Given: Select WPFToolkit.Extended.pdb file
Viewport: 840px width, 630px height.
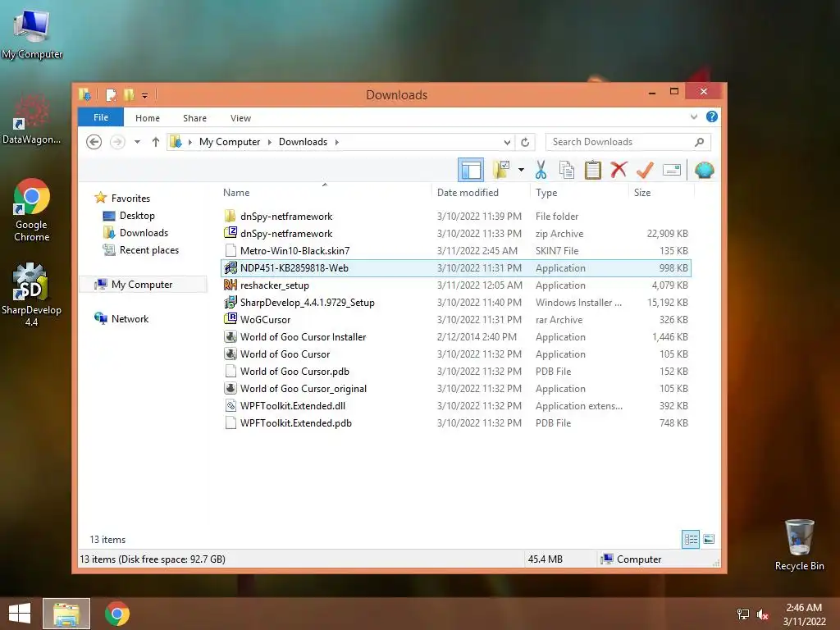Looking at the screenshot, I should tap(456, 423).
